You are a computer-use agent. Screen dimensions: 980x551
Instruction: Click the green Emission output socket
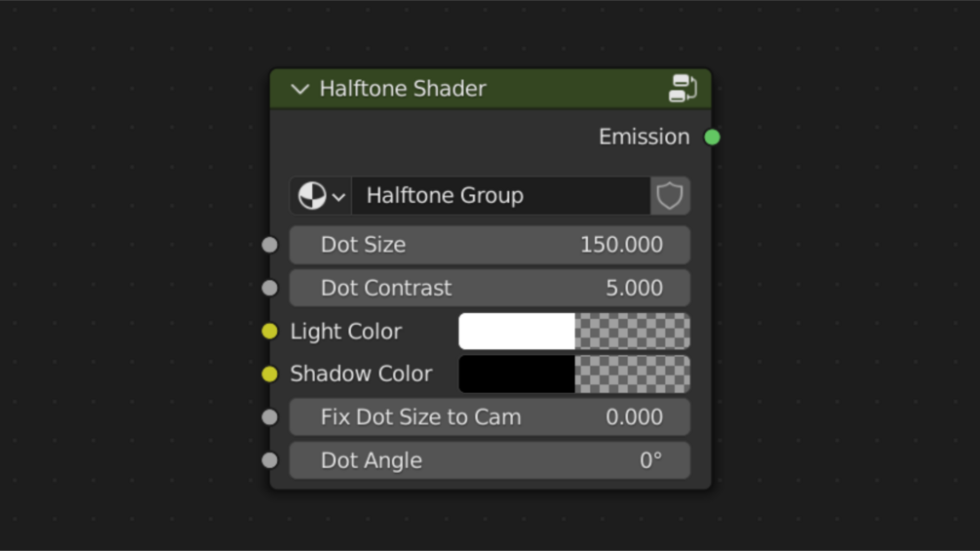point(712,138)
